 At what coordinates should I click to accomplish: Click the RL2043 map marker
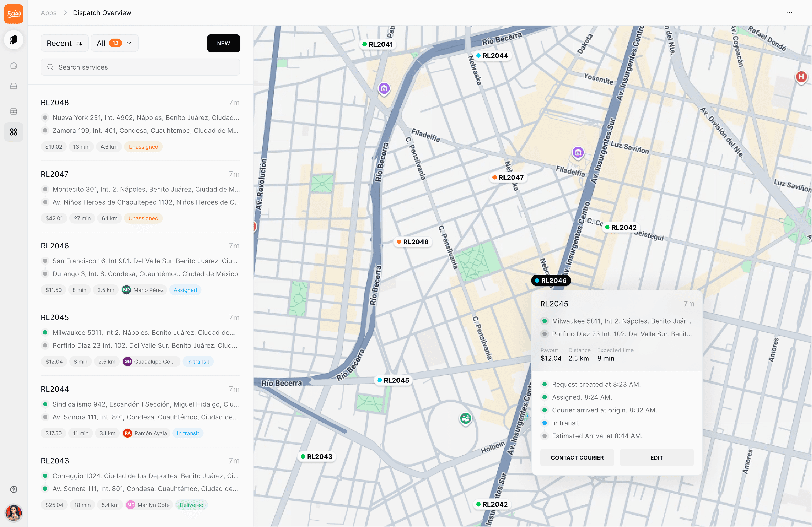317,456
